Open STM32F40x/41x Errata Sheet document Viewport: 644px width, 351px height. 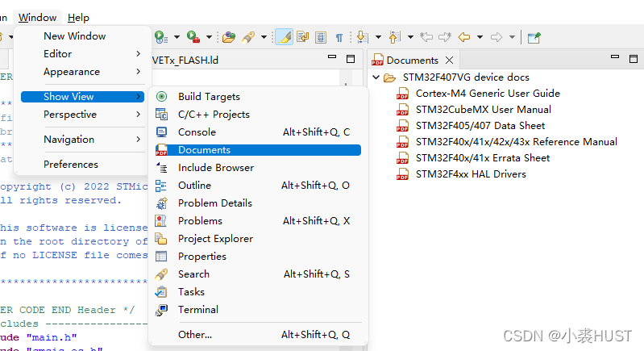click(x=483, y=158)
